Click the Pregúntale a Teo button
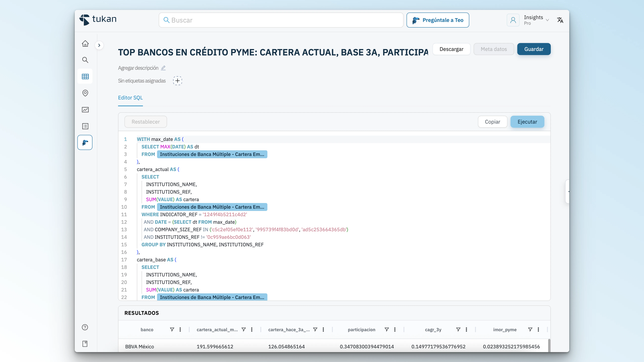The width and height of the screenshot is (644, 362). [438, 20]
